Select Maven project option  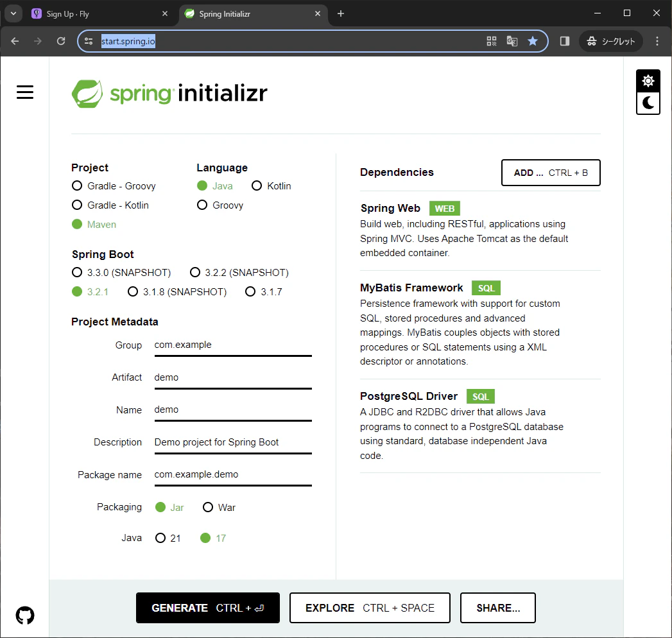click(94, 225)
